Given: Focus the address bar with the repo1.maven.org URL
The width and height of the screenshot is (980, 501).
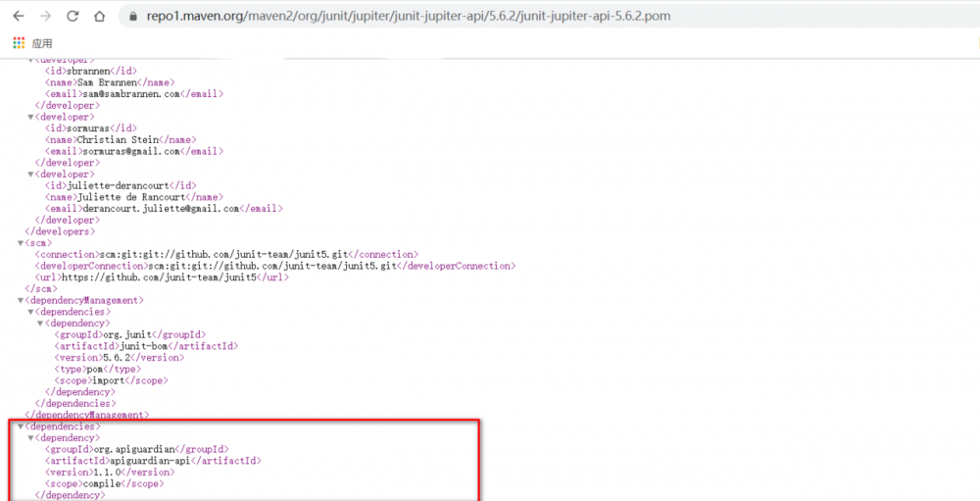Looking at the screenshot, I should (x=408, y=17).
